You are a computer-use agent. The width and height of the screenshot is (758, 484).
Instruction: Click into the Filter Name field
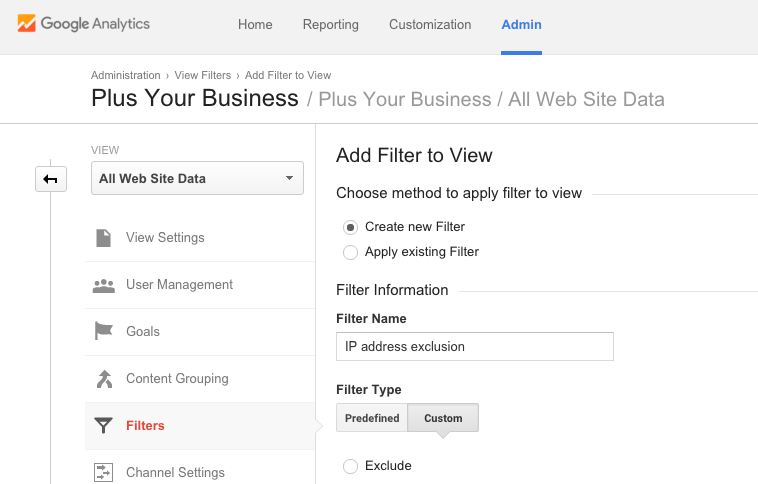point(475,346)
